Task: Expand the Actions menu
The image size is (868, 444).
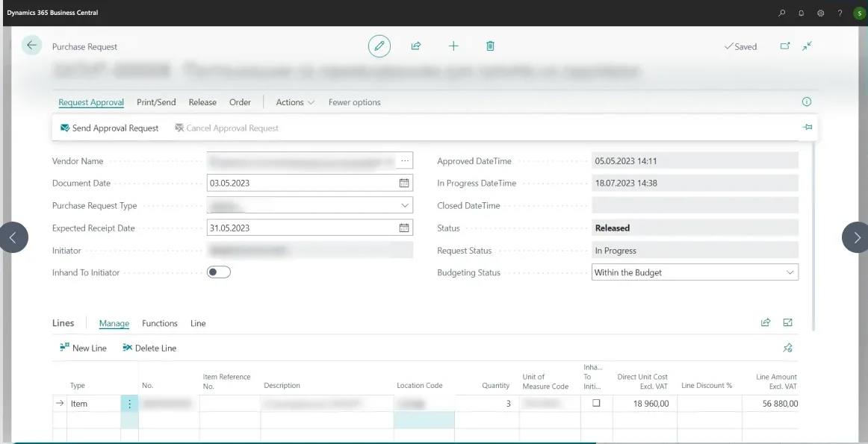Action: click(295, 102)
